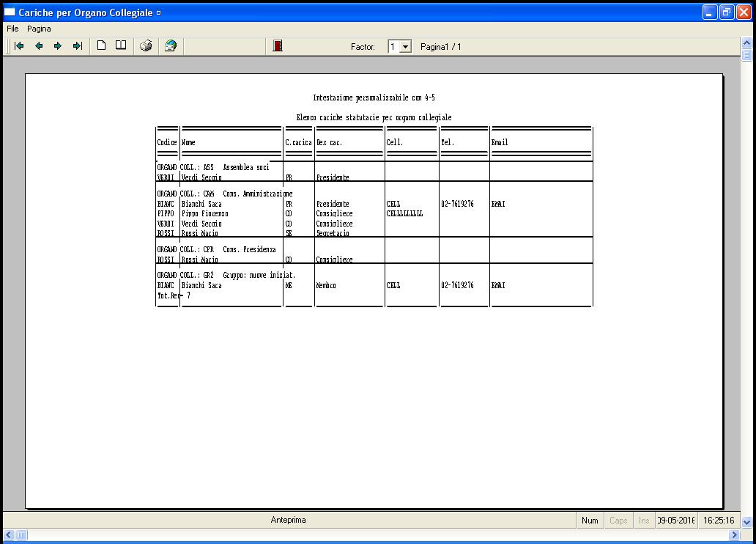Click the 'PIPPO' code cell

[x=166, y=213]
